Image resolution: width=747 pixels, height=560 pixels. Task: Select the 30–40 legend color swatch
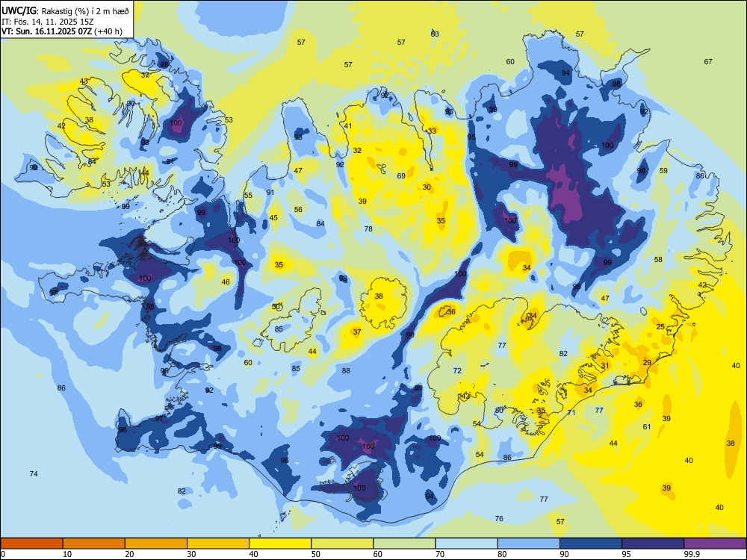click(218, 544)
